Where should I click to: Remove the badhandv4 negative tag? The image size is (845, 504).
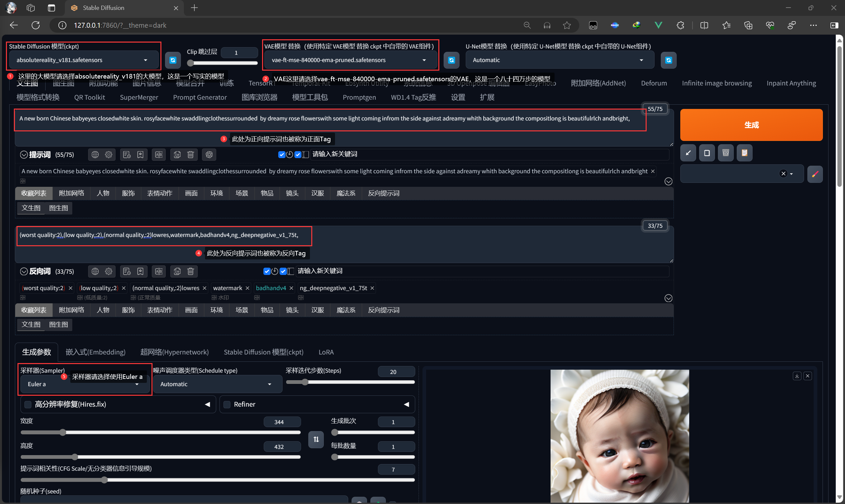291,288
